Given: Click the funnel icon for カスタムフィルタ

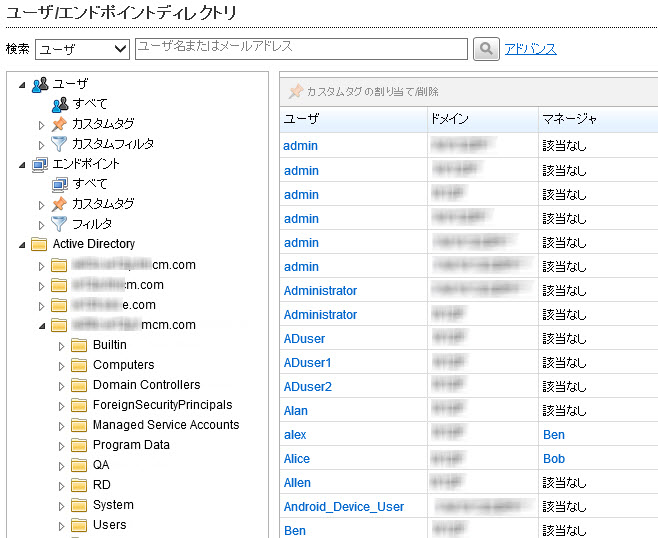Looking at the screenshot, I should coord(59,144).
